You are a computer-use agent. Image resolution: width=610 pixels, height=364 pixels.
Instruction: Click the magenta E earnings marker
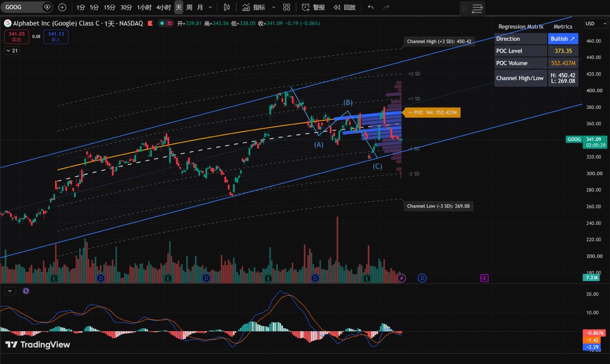[x=484, y=278]
